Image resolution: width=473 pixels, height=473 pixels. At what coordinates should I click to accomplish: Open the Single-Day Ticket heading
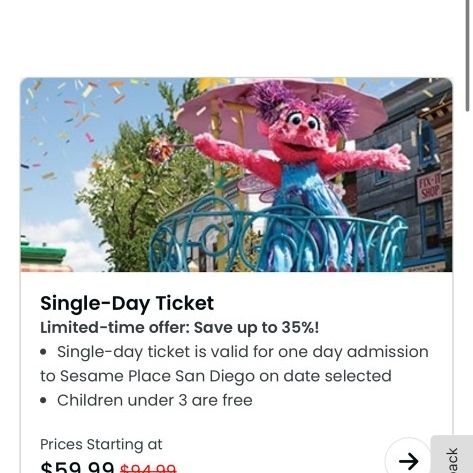point(127,303)
